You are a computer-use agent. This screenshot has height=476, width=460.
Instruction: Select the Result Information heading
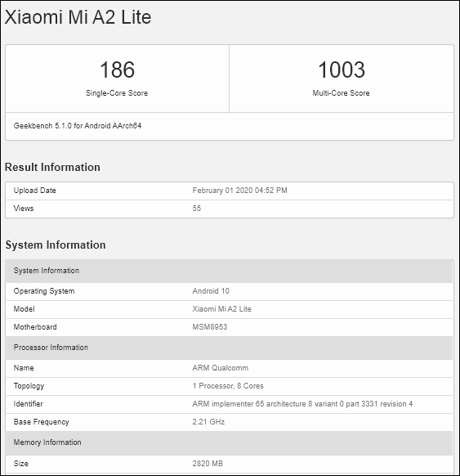pyautogui.click(x=52, y=168)
